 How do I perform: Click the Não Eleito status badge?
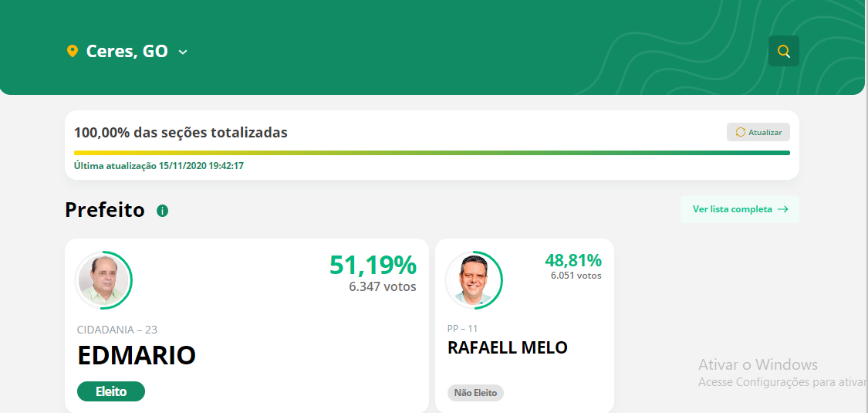pyautogui.click(x=475, y=393)
